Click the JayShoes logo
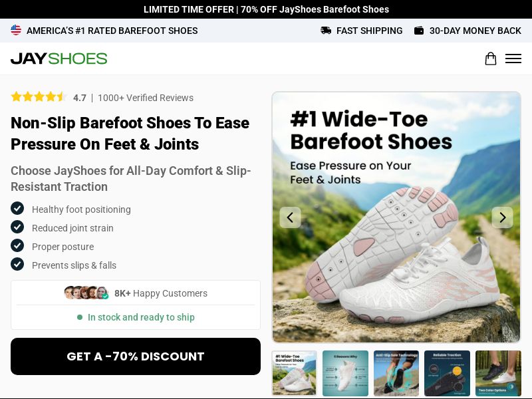 pos(59,59)
